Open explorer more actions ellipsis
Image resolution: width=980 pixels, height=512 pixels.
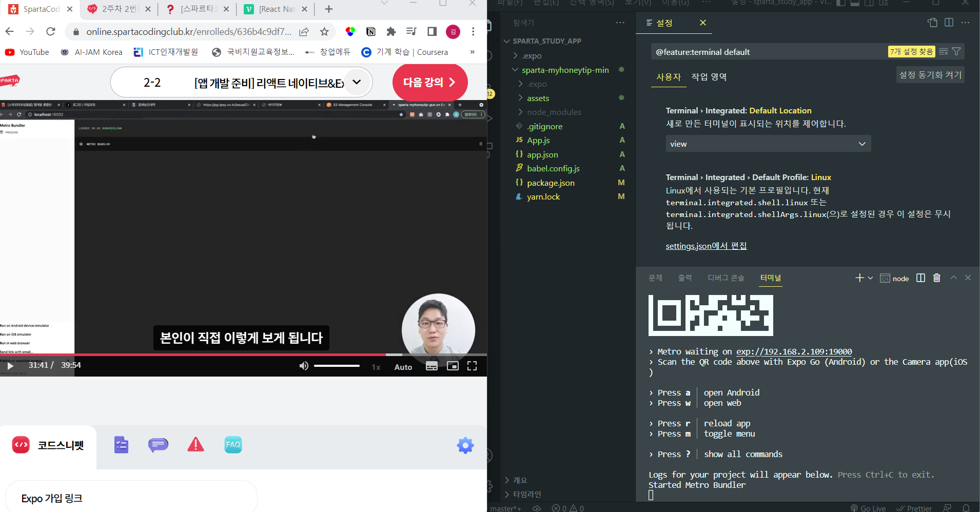(x=620, y=23)
